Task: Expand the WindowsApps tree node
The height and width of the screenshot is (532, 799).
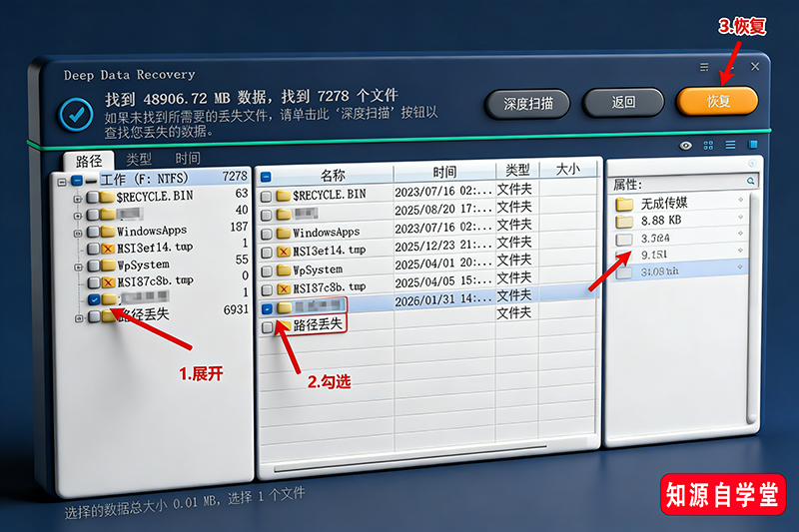Action: click(77, 232)
